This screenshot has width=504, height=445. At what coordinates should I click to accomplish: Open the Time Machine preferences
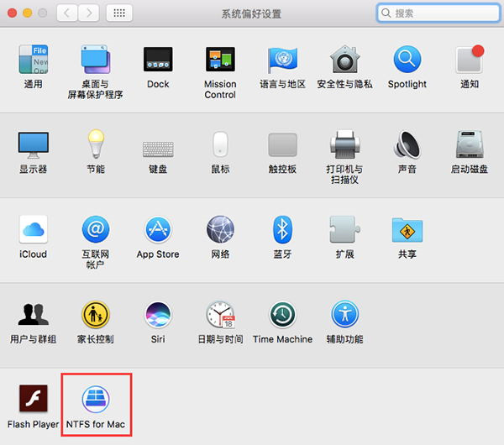point(282,316)
